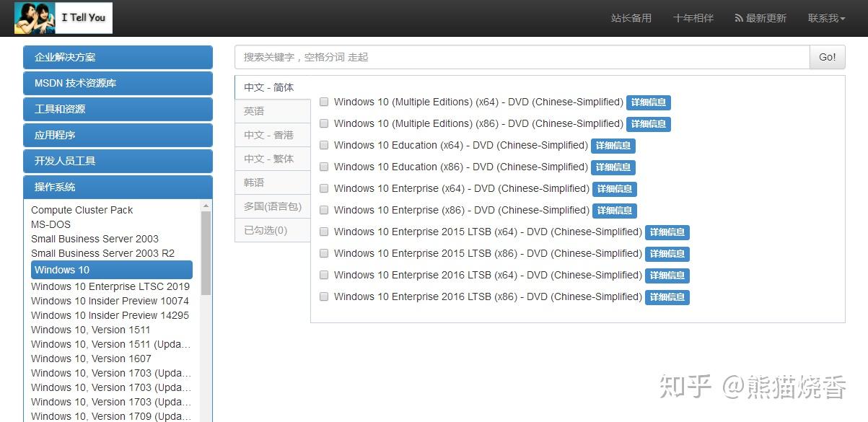The width and height of the screenshot is (868, 422).
Task: Open the 中文 - 香港 tab
Action: click(273, 135)
